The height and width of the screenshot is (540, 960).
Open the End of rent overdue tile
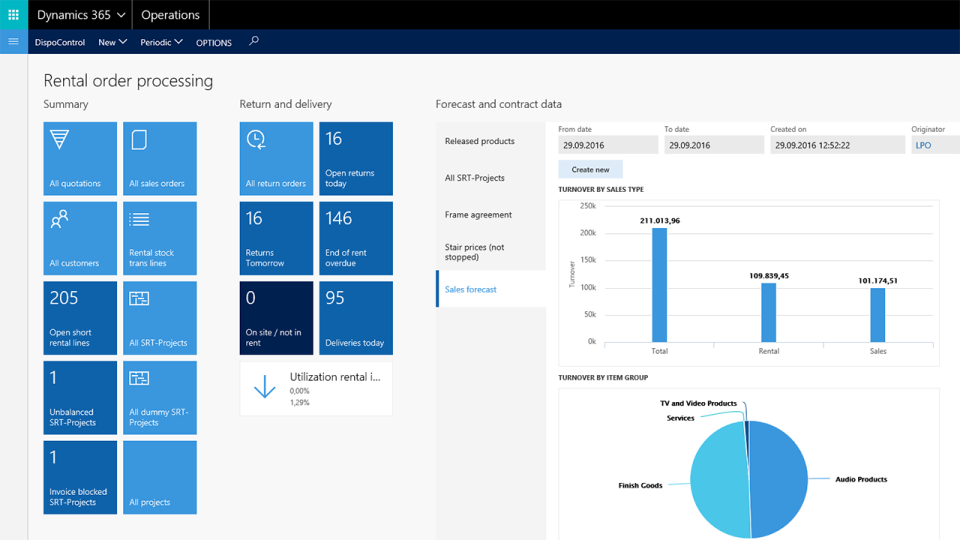pos(356,238)
